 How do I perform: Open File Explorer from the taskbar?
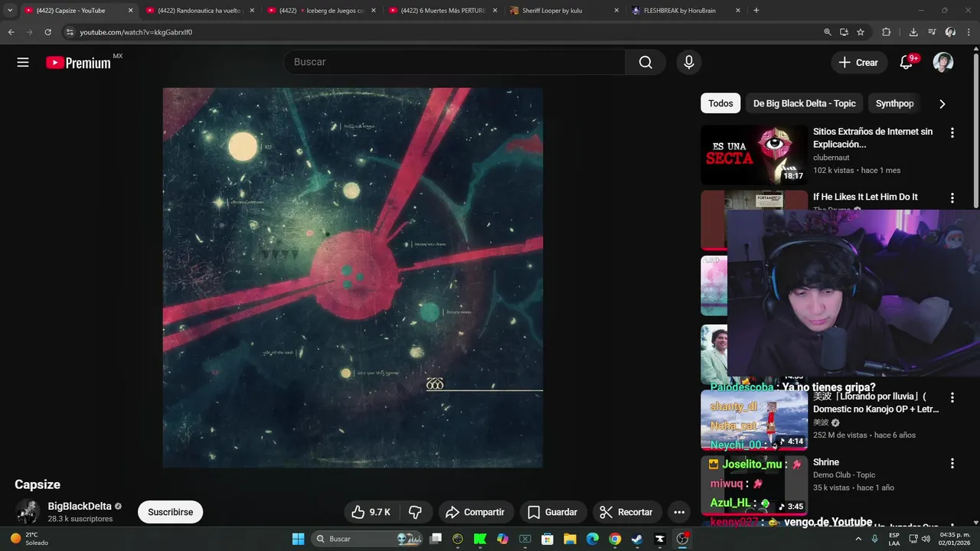tap(570, 539)
